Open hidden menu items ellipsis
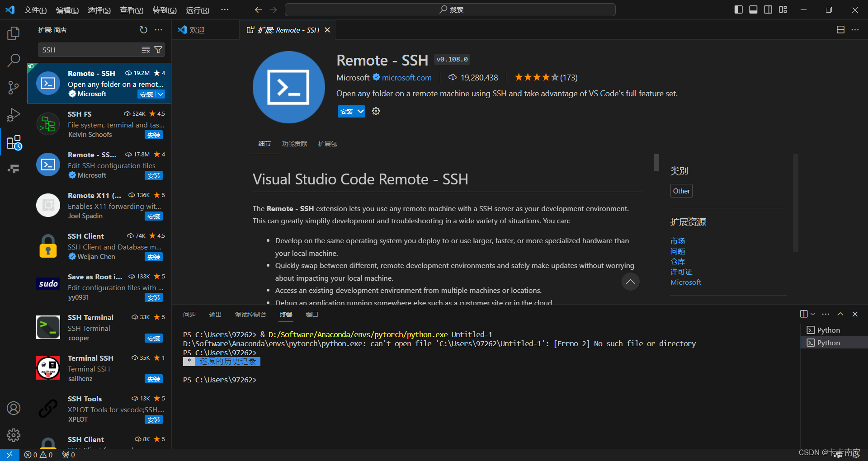The image size is (868, 461). tap(225, 9)
